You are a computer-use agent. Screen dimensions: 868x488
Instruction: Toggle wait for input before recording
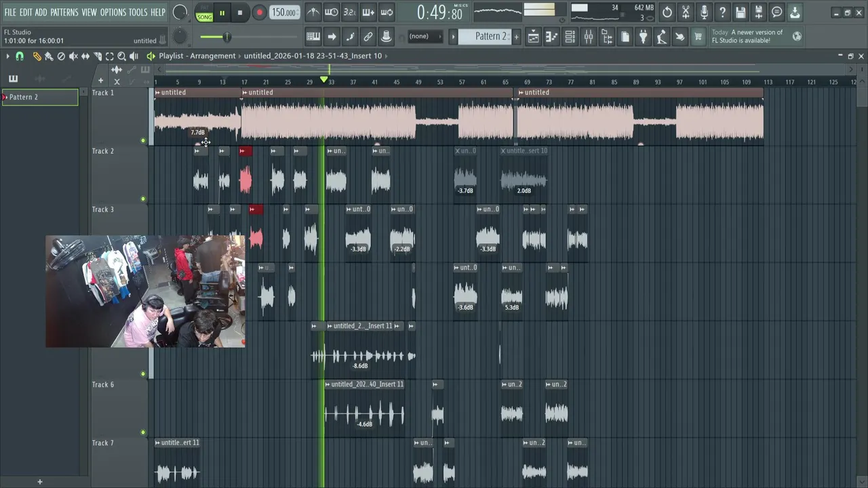click(x=332, y=12)
